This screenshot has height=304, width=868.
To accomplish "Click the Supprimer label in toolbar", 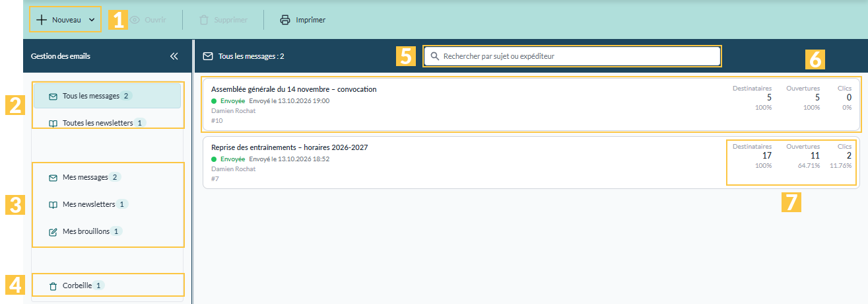I will tap(230, 20).
